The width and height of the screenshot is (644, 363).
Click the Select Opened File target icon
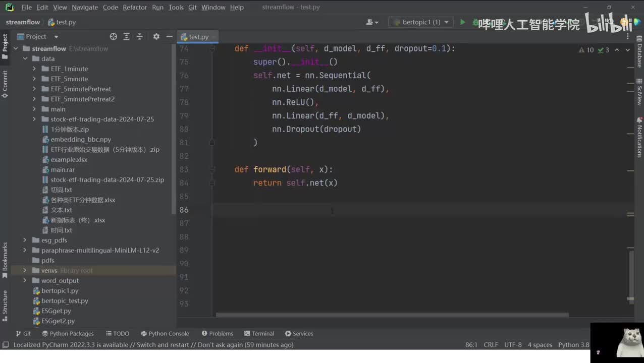point(113,37)
